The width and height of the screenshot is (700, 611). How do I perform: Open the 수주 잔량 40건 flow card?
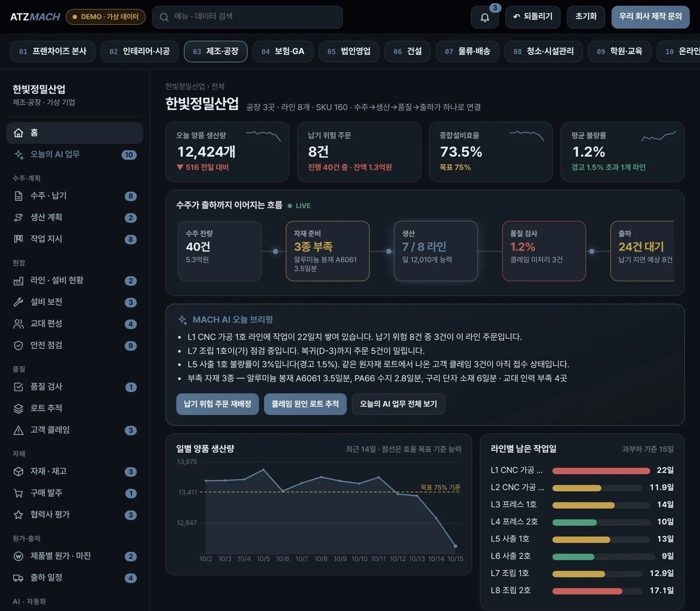click(x=220, y=251)
